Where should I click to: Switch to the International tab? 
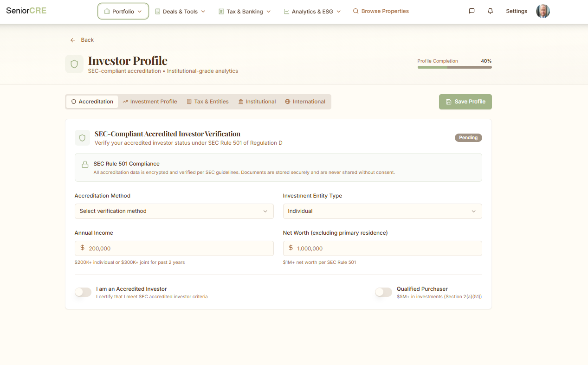pyautogui.click(x=305, y=102)
